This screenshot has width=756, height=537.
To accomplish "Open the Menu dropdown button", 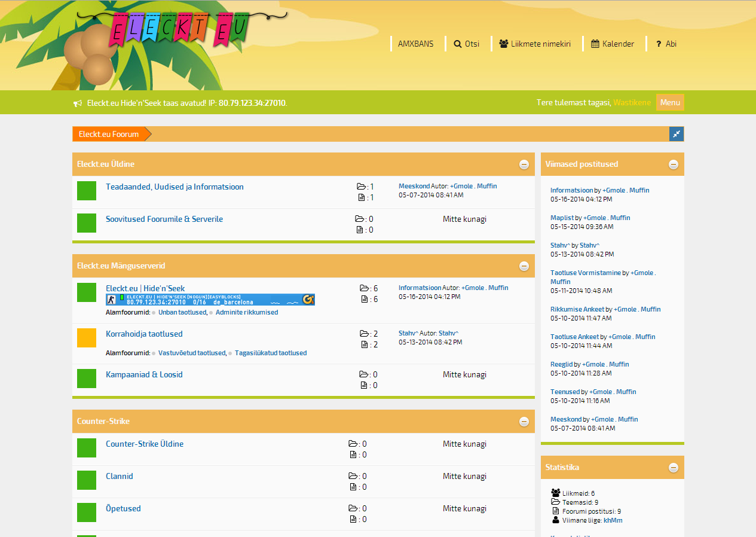I will click(670, 102).
